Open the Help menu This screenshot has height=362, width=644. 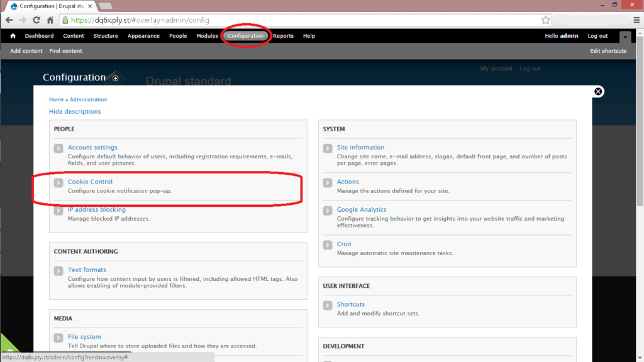(x=309, y=36)
